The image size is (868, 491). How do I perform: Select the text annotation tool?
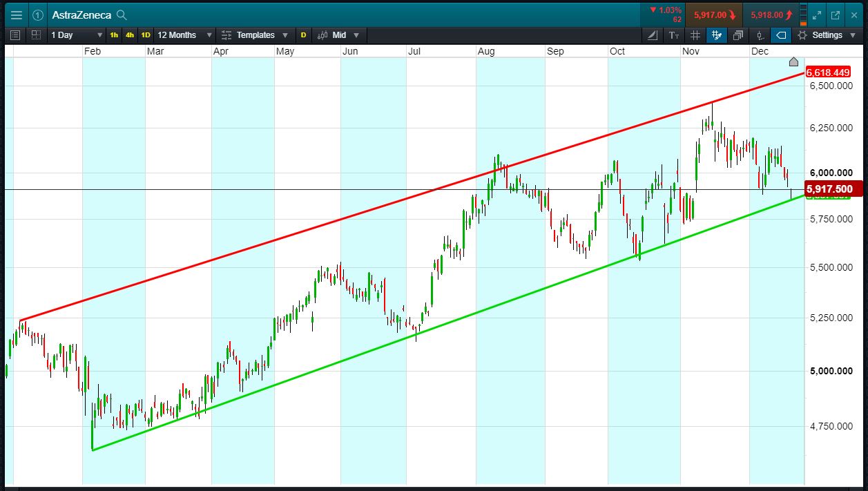click(675, 35)
